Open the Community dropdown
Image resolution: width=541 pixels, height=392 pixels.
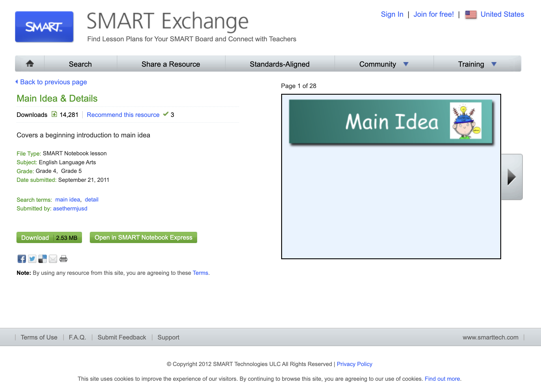[377, 64]
